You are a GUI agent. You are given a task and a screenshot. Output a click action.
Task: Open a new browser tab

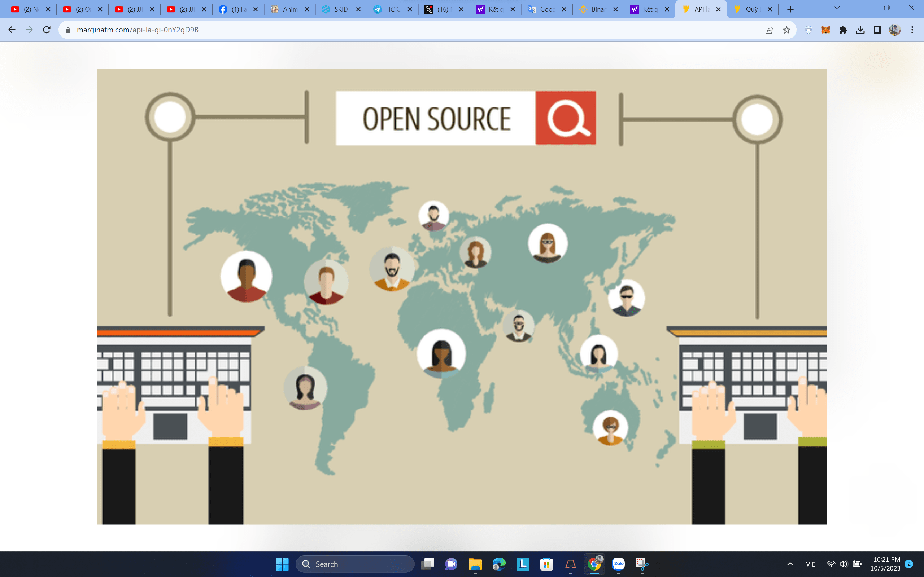point(790,9)
